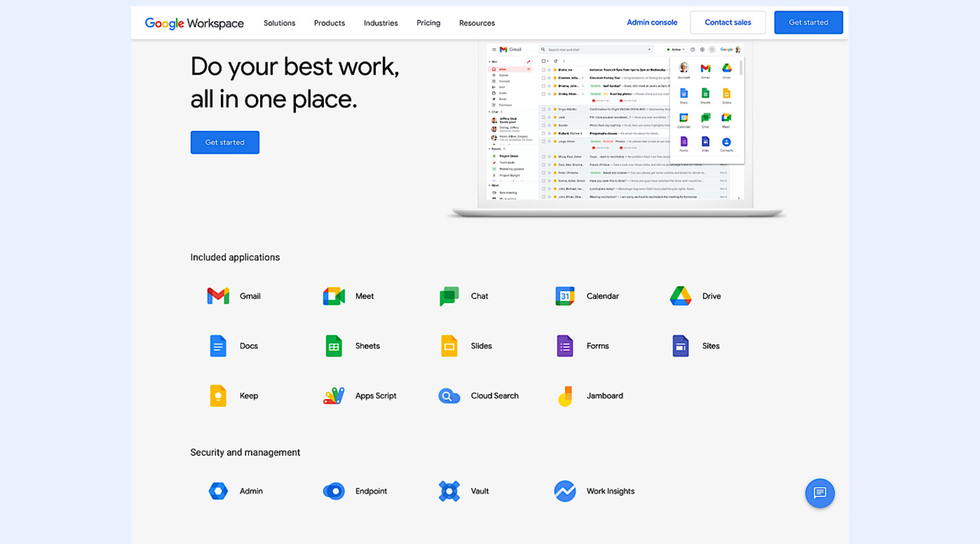
Task: Open the Slides app icon
Action: (449, 346)
